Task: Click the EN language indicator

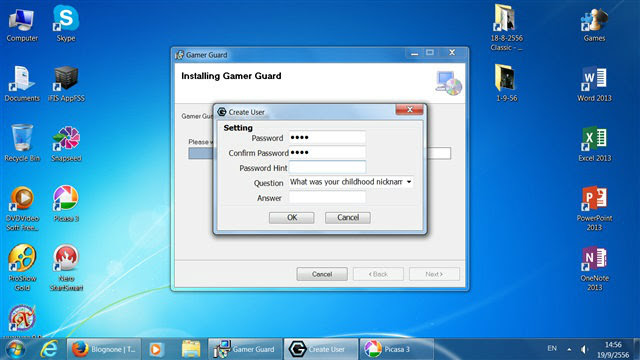Action: (552, 349)
